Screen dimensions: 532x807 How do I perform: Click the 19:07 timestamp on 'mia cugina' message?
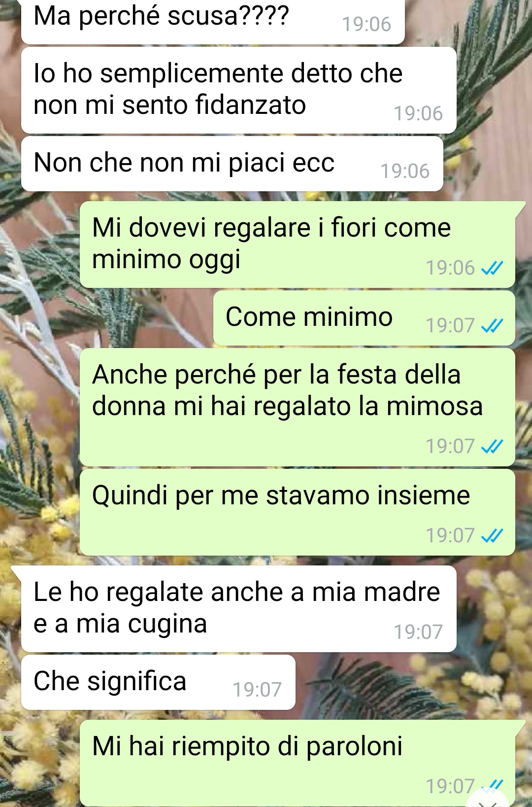418,632
